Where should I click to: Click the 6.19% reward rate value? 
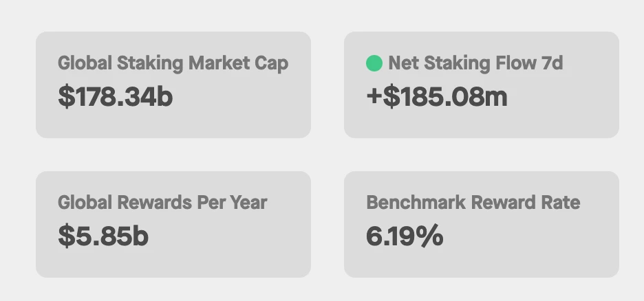click(x=405, y=236)
